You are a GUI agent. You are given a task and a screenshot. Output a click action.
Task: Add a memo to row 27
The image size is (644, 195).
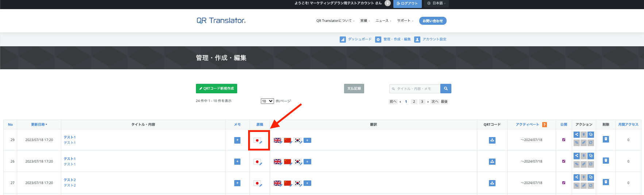click(x=238, y=183)
